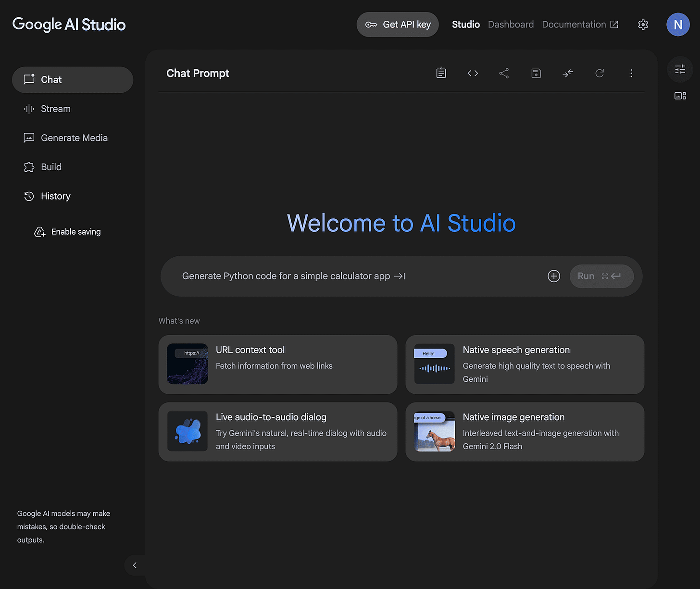The height and width of the screenshot is (589, 700).
Task: Open Native image generation card
Action: (x=525, y=432)
